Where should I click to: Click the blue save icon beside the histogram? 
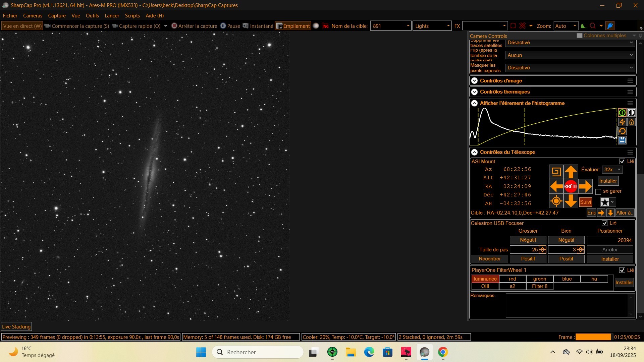pyautogui.click(x=622, y=140)
